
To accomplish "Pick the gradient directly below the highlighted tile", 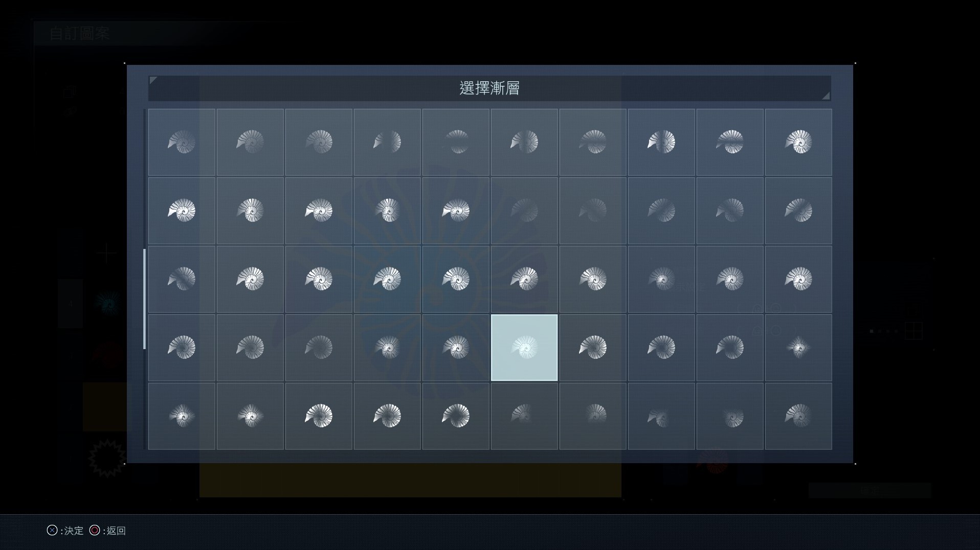I will (524, 416).
